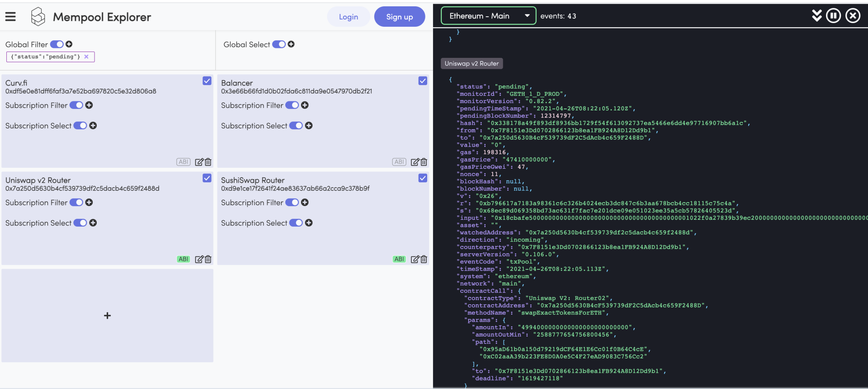Viewport: 868px width, 389px height.
Task: Add Subscription Filter for Curv.fi
Action: pos(89,105)
